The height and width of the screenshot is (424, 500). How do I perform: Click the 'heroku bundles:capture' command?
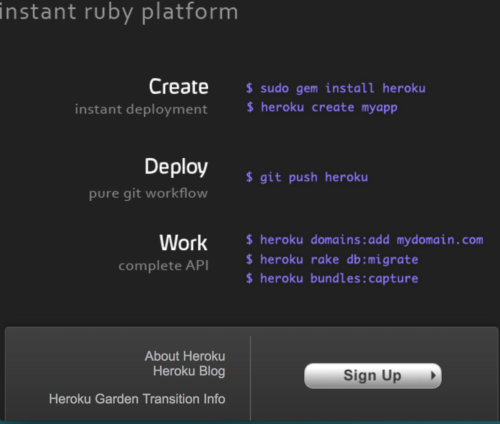[x=339, y=278]
